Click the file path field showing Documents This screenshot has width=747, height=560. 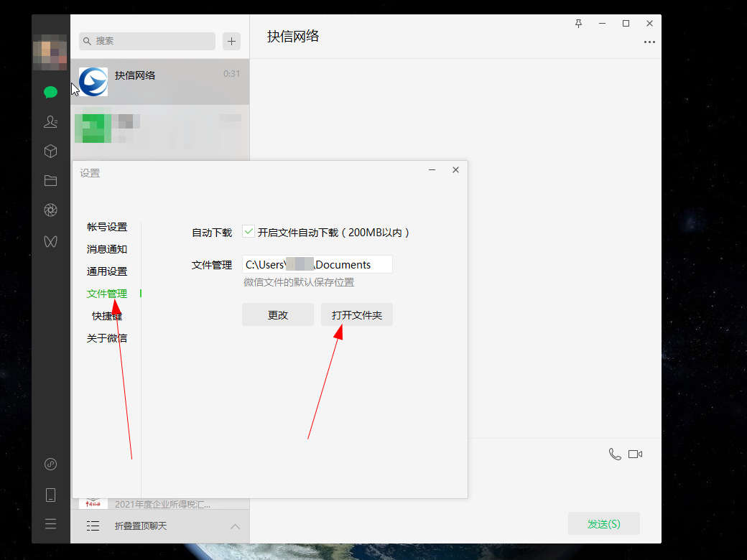coord(317,264)
